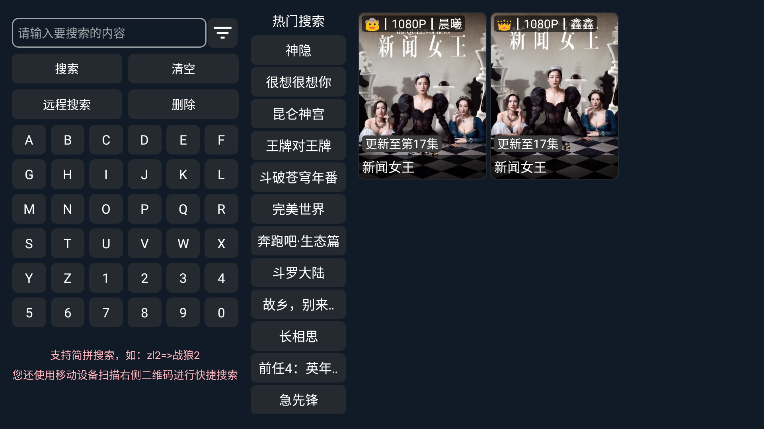Tap letter key Q on keypad
764x429 pixels.
coord(183,209)
